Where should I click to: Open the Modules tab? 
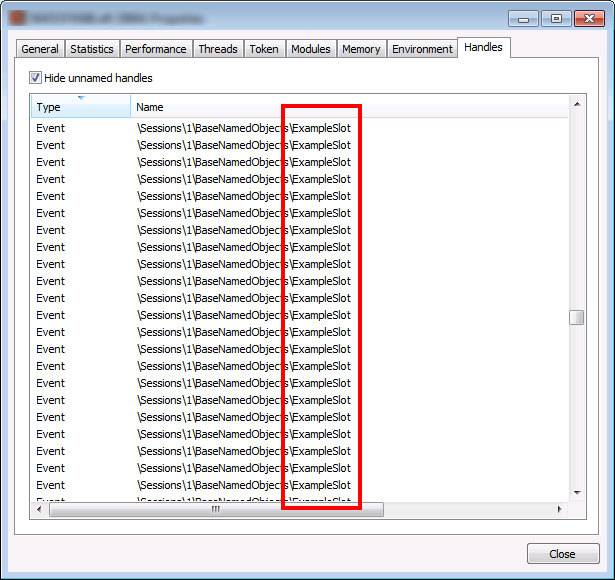(x=310, y=49)
